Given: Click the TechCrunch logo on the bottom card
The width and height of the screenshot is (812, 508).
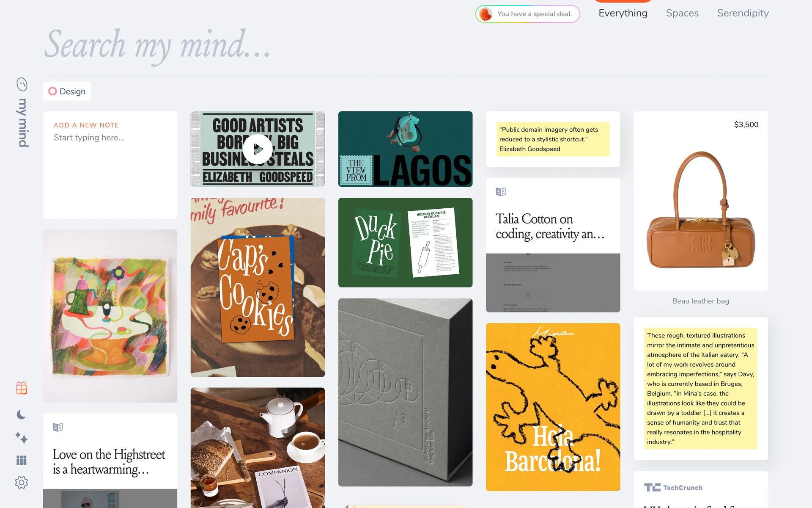Looking at the screenshot, I should 673,488.
